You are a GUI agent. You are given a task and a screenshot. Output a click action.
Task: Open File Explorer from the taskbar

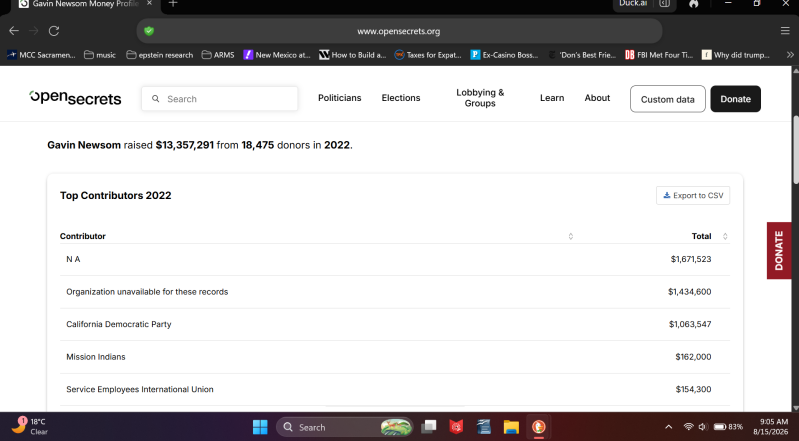pos(511,427)
